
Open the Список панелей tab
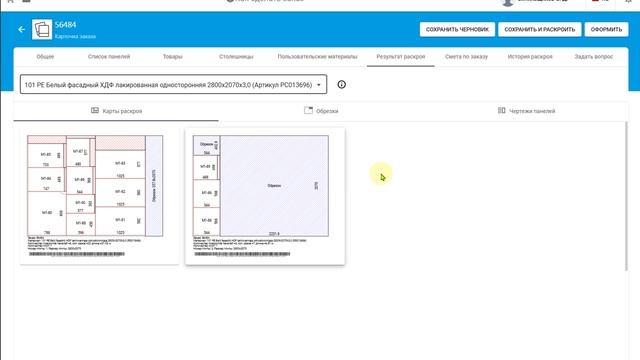pyautogui.click(x=109, y=57)
